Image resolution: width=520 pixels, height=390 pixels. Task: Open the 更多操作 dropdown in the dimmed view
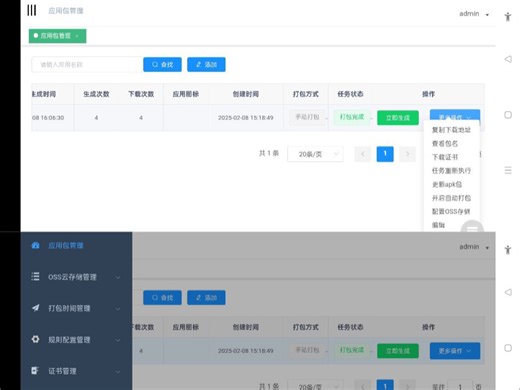455,351
